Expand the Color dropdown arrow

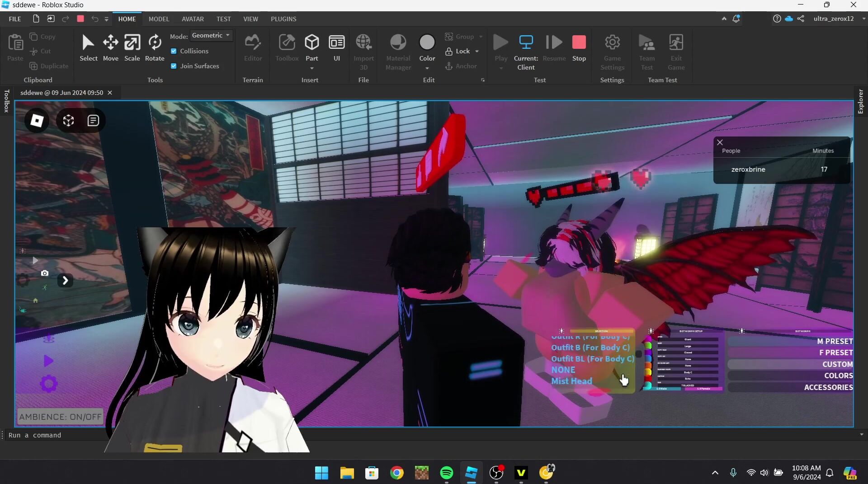[427, 68]
